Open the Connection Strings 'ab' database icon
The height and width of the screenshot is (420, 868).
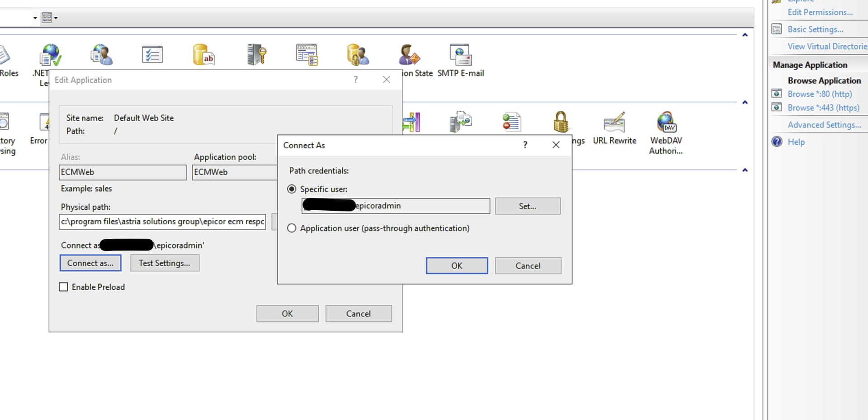click(204, 55)
